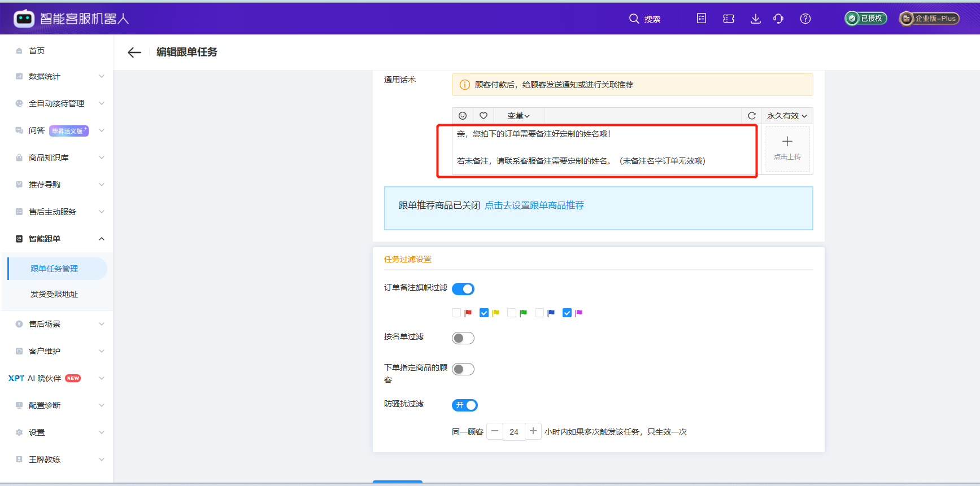Click the 搜索 text in header
The image size is (980, 486).
point(652,19)
